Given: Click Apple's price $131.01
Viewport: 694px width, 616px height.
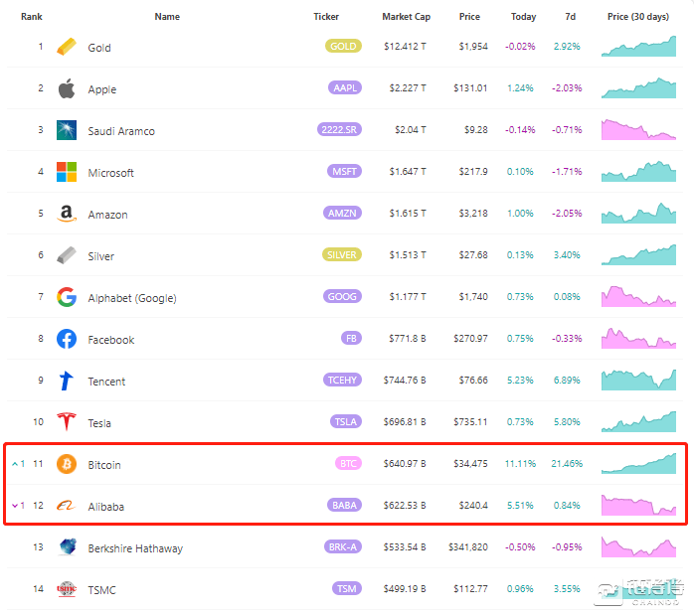Looking at the screenshot, I should (x=470, y=88).
